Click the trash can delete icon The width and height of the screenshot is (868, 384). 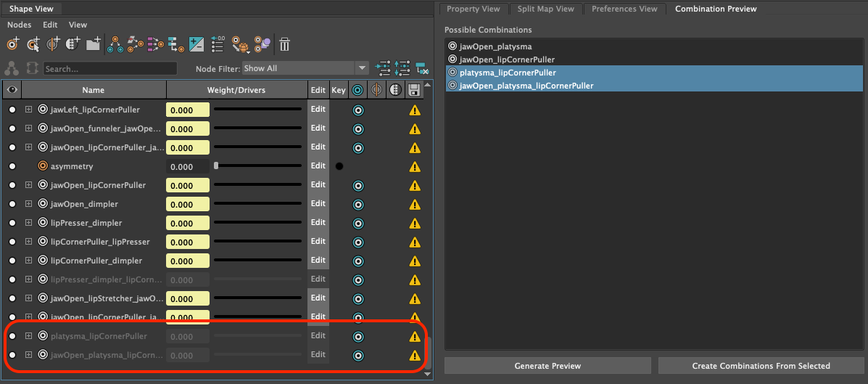[x=284, y=44]
